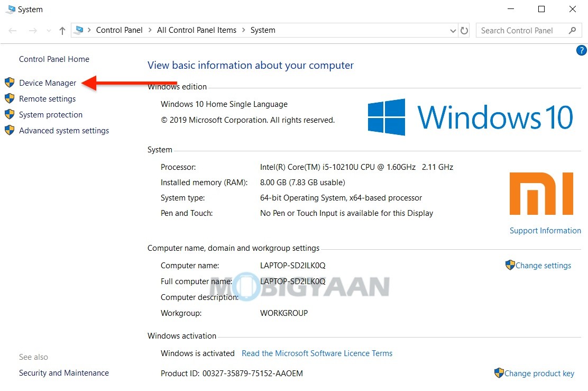Viewport: 588px width, 391px height.
Task: Open Advanced system settings
Action: 63,130
